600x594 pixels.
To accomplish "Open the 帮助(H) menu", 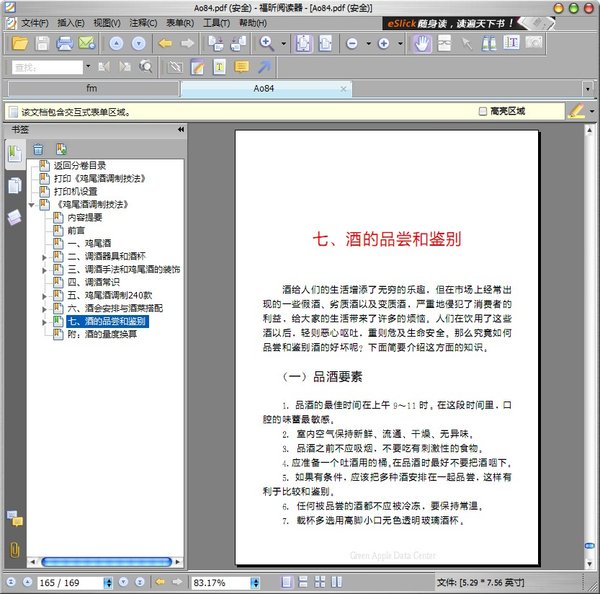I will tap(253, 23).
